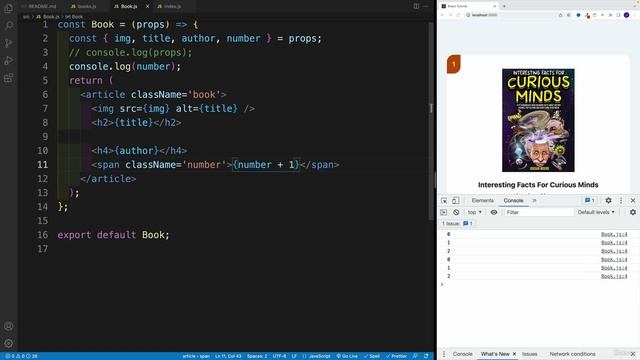Open the Accounts menu icon

(9, 326)
